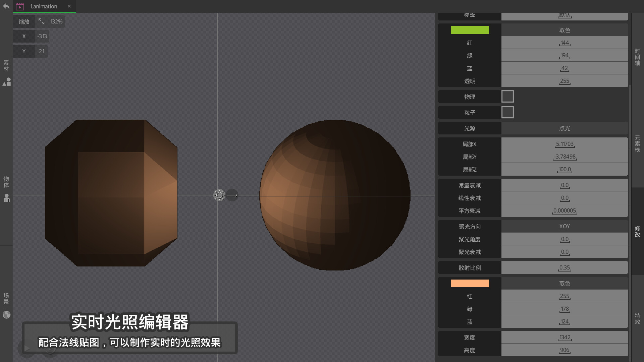Open the 聚光方向 XOY dropdown

point(565,227)
